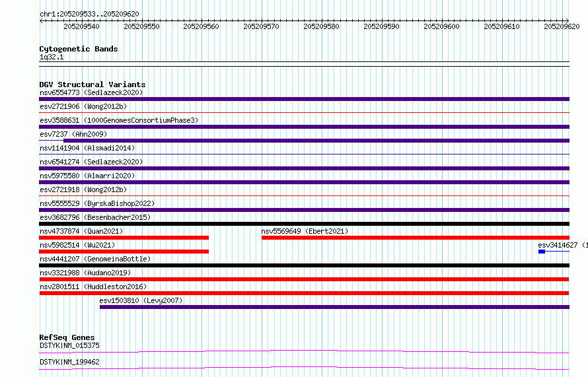Open nsv5569649 (Ebert2021) variant label
The height and width of the screenshot is (377, 588).
point(305,231)
